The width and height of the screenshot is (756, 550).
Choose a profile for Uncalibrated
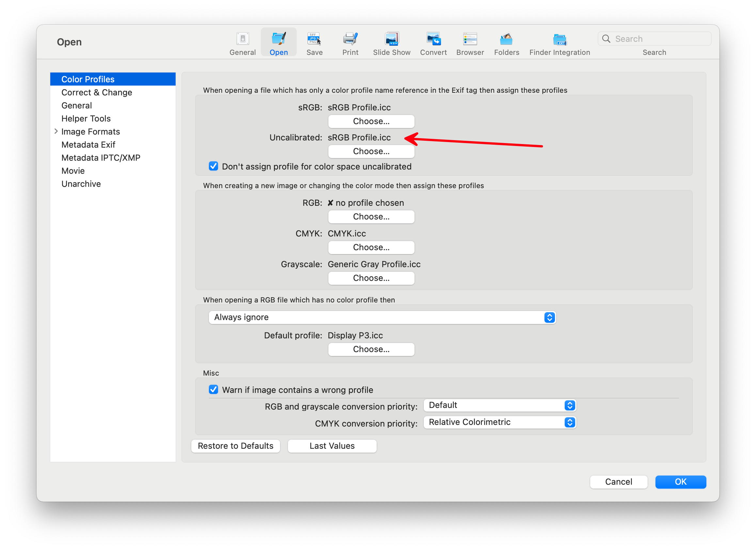pyautogui.click(x=371, y=151)
